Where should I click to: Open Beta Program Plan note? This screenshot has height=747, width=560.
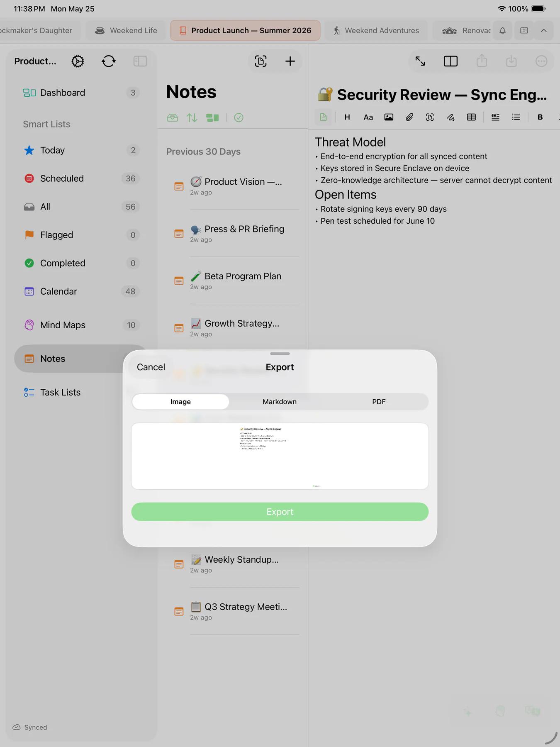click(233, 281)
